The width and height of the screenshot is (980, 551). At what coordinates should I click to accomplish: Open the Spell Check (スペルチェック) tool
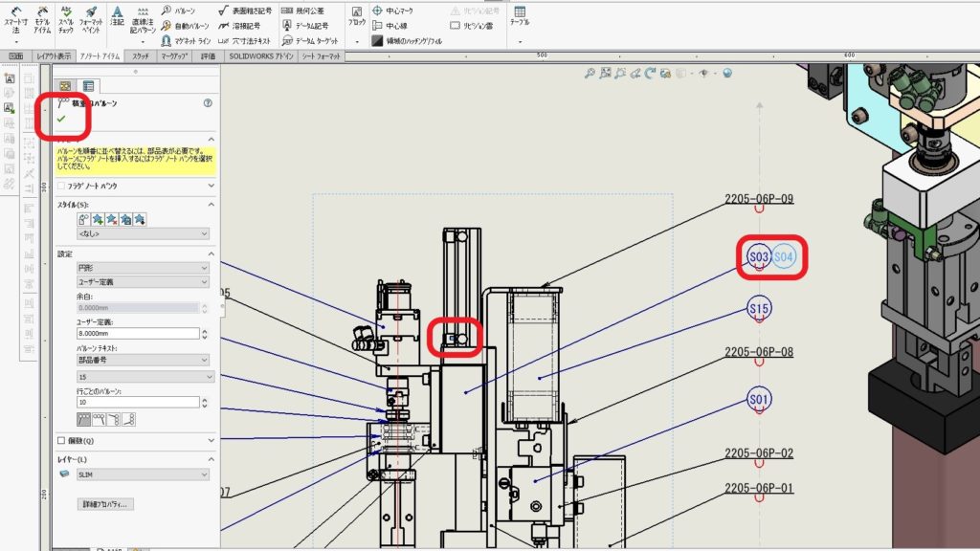[66, 17]
